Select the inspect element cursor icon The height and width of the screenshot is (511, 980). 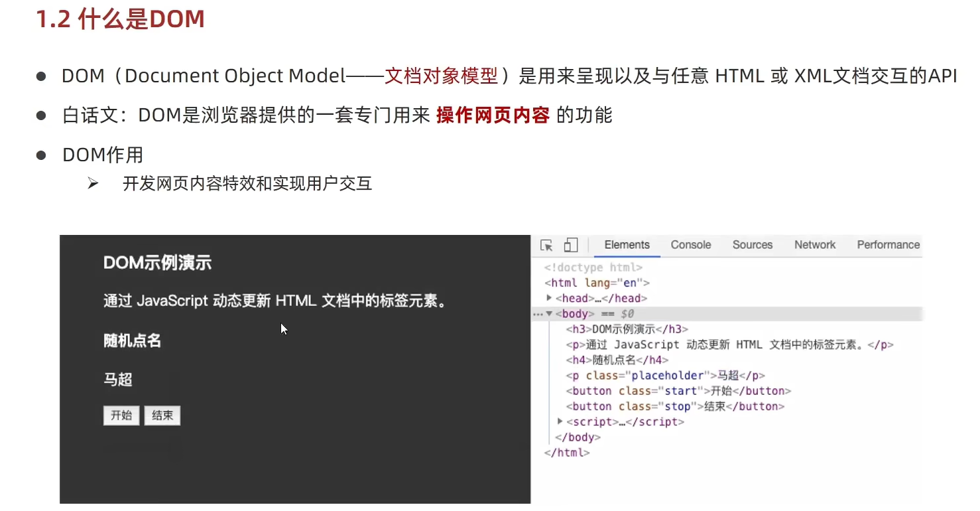pos(546,246)
